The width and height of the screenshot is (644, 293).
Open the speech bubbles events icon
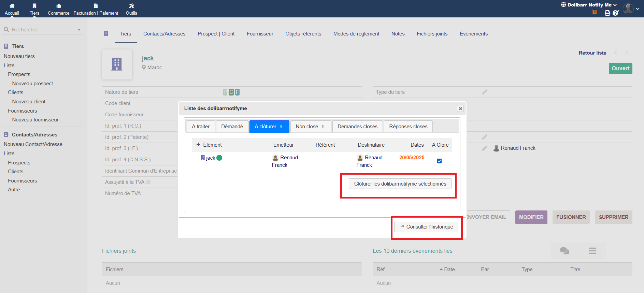click(x=564, y=251)
